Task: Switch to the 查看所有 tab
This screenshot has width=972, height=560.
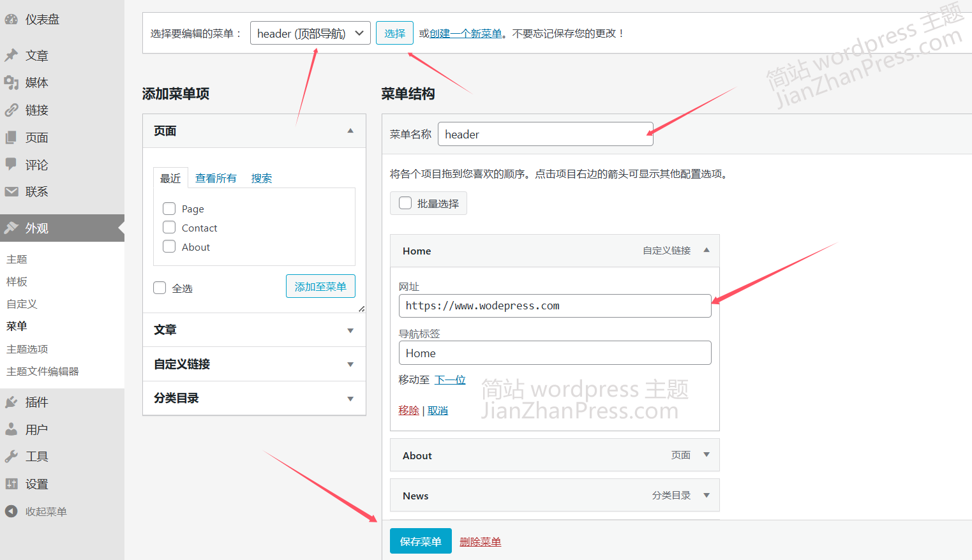Action: pyautogui.click(x=216, y=178)
